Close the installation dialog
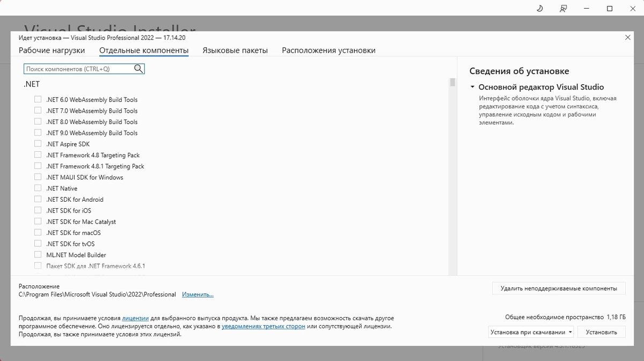The image size is (644, 361). pyautogui.click(x=628, y=37)
